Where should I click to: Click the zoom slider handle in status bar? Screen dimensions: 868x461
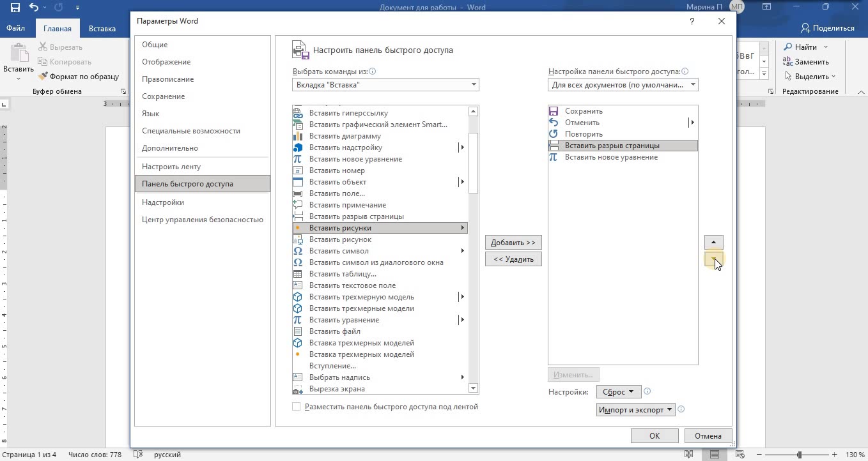point(800,455)
